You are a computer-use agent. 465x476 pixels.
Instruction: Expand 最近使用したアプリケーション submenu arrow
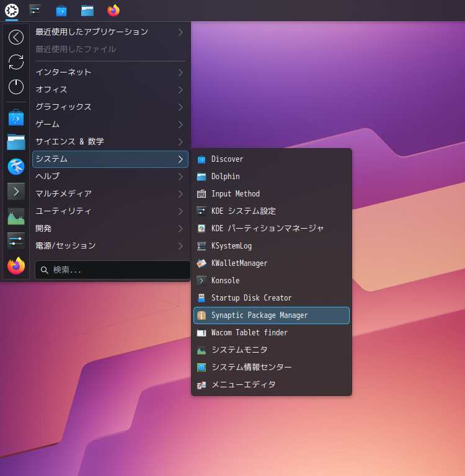pyautogui.click(x=180, y=32)
